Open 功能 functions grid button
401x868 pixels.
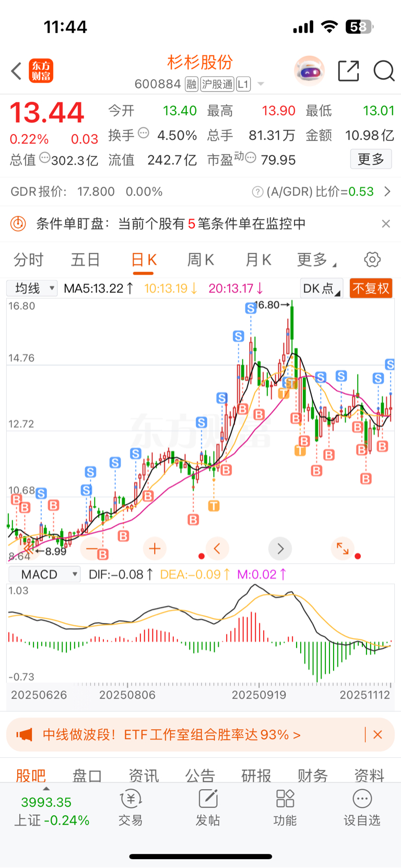(285, 808)
